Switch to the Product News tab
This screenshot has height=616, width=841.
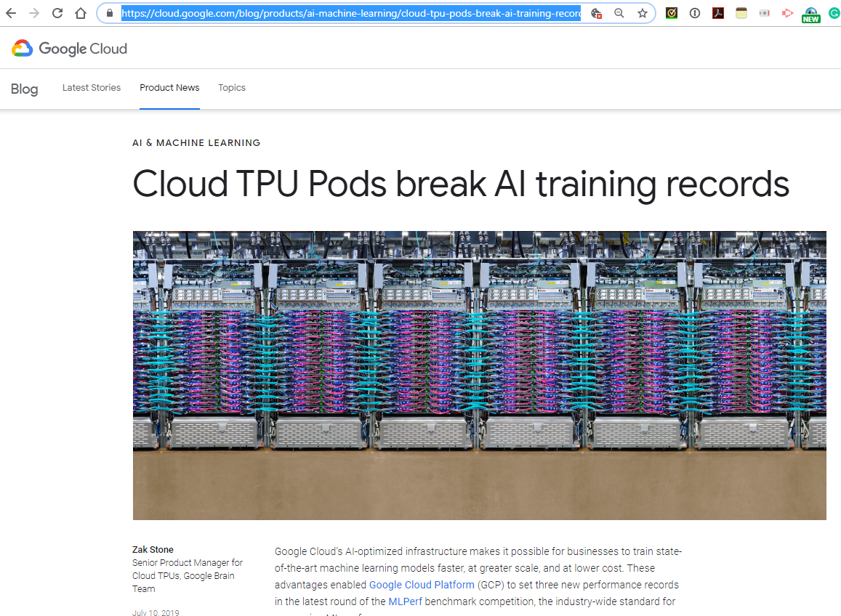169,88
